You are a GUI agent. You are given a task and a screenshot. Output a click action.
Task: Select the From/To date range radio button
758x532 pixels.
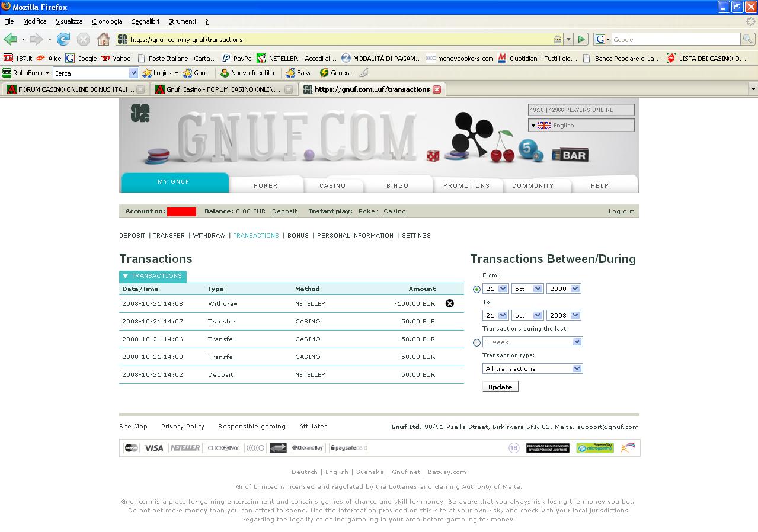click(477, 289)
